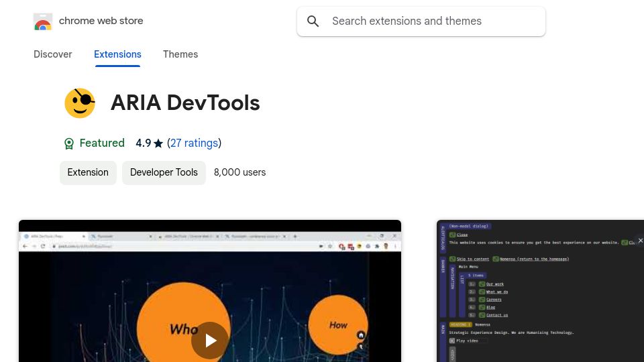Play the ARIA DevTools preview video
The image size is (644, 362).
pyautogui.click(x=210, y=341)
